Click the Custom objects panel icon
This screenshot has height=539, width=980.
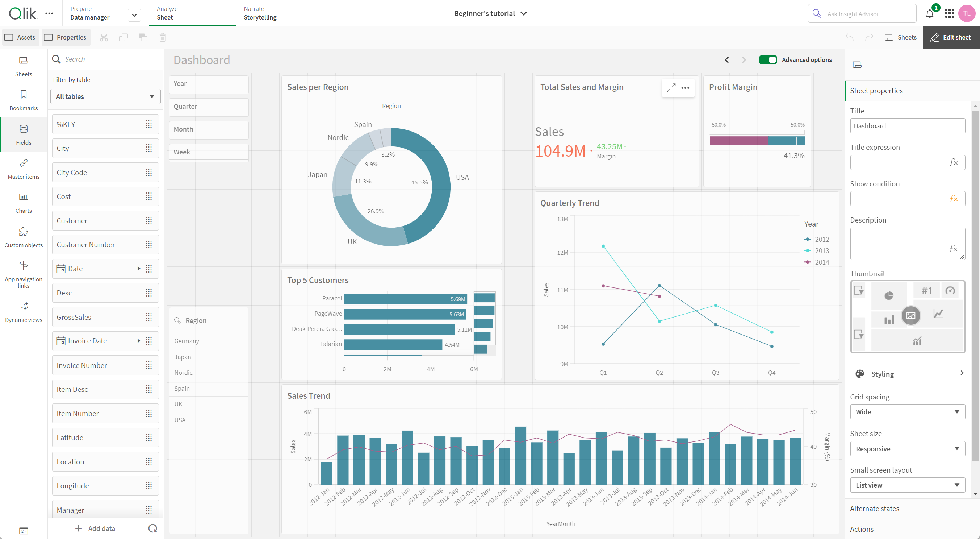click(23, 234)
